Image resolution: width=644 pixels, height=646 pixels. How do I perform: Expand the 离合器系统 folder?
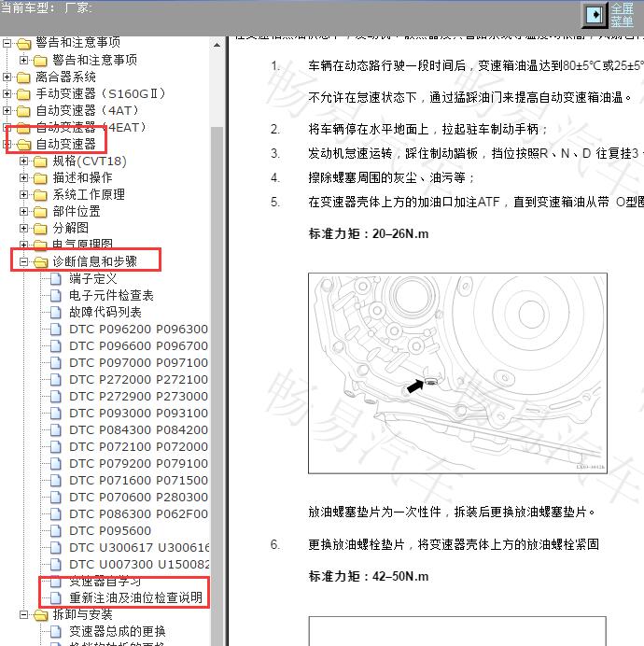point(7,77)
